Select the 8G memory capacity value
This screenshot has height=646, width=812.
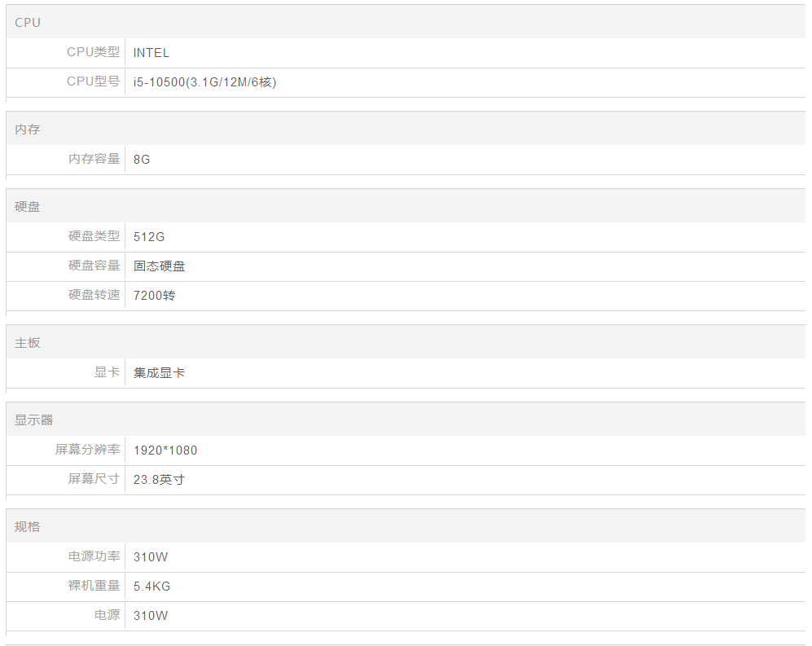coord(142,160)
